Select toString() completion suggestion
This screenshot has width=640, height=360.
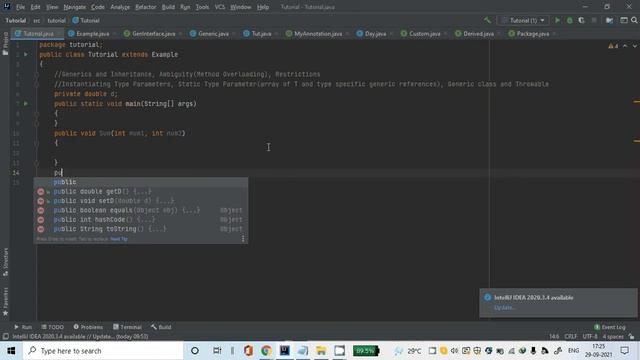tap(141, 229)
